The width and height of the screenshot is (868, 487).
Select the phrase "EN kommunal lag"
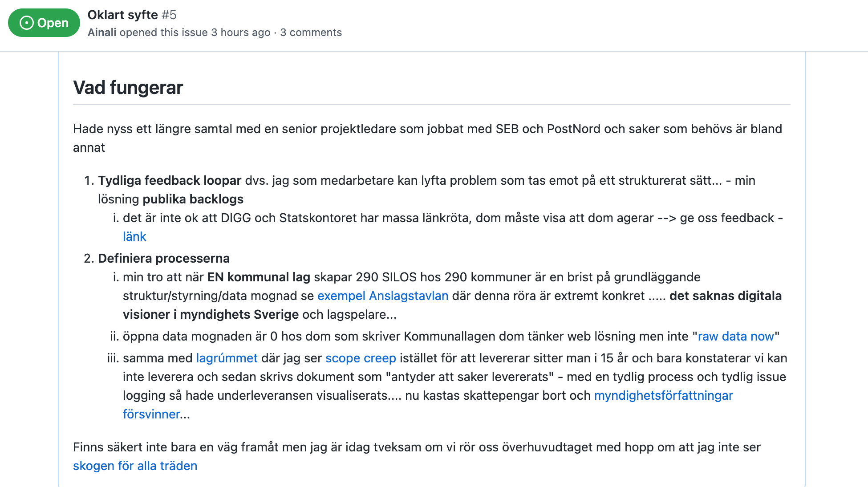pyautogui.click(x=259, y=277)
